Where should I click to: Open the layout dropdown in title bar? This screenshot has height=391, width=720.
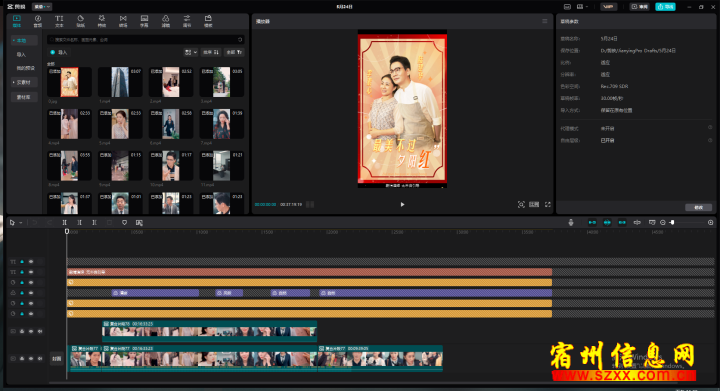coord(582,7)
